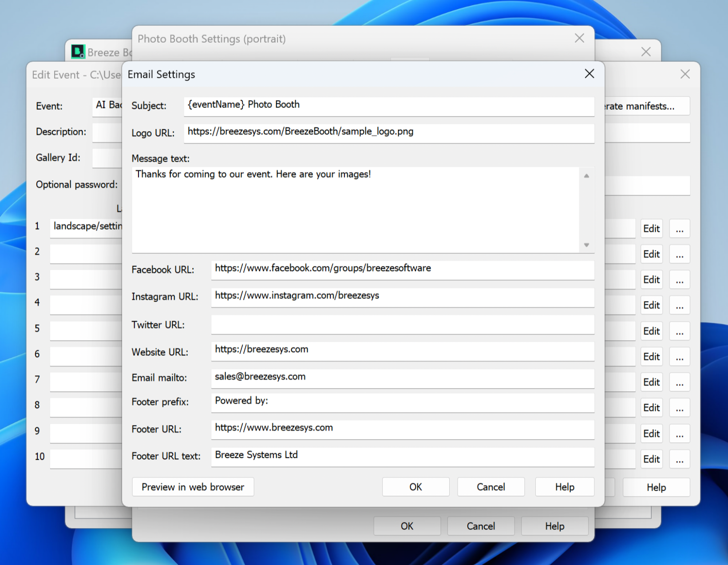Select the Website URL field

coord(402,350)
